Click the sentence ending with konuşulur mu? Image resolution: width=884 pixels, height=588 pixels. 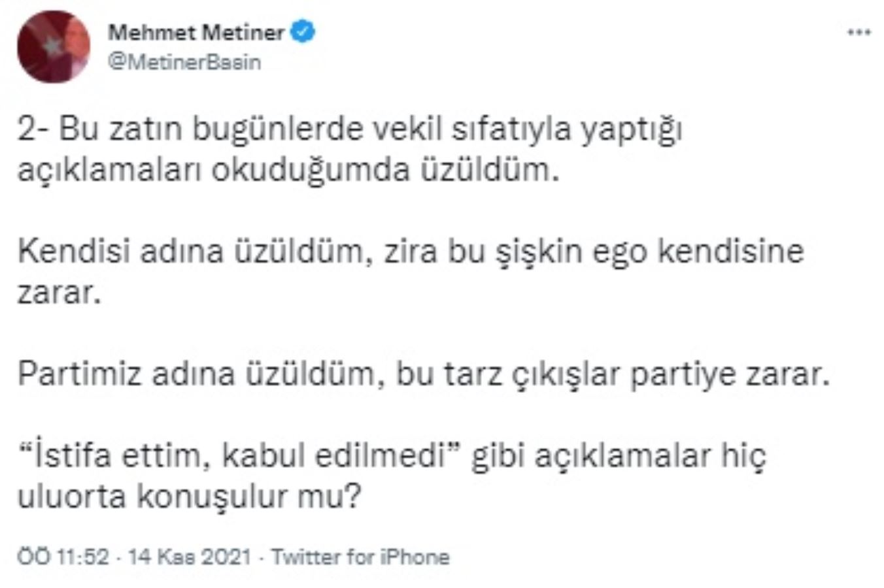190,495
